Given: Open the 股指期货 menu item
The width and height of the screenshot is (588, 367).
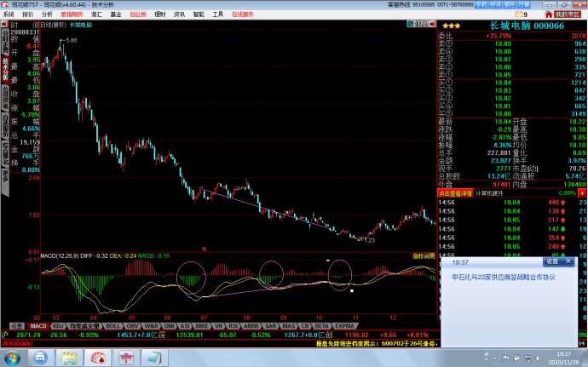Looking at the screenshot, I should coord(72,14).
